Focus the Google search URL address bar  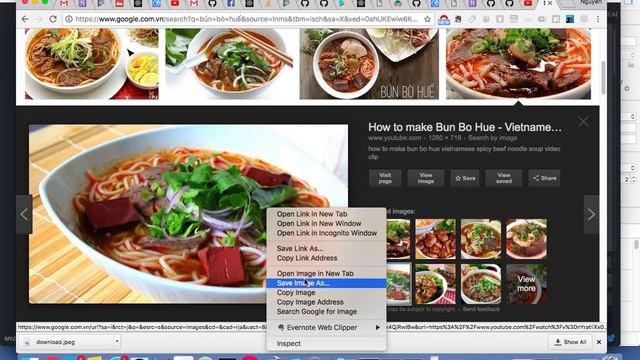coord(246,19)
